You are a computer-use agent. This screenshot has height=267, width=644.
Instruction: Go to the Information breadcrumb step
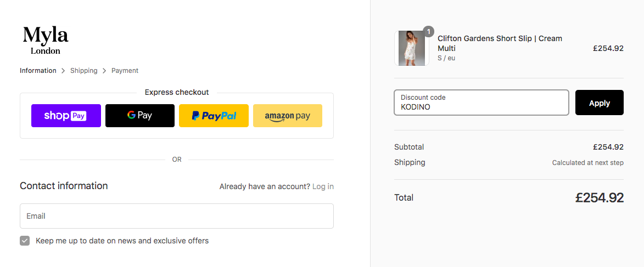[x=38, y=71]
